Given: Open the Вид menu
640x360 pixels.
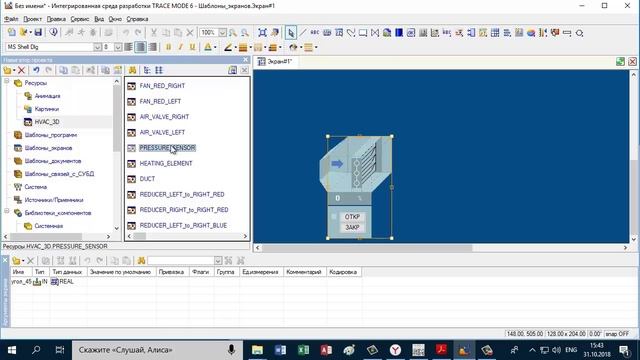Looking at the screenshot, I should (x=99, y=19).
